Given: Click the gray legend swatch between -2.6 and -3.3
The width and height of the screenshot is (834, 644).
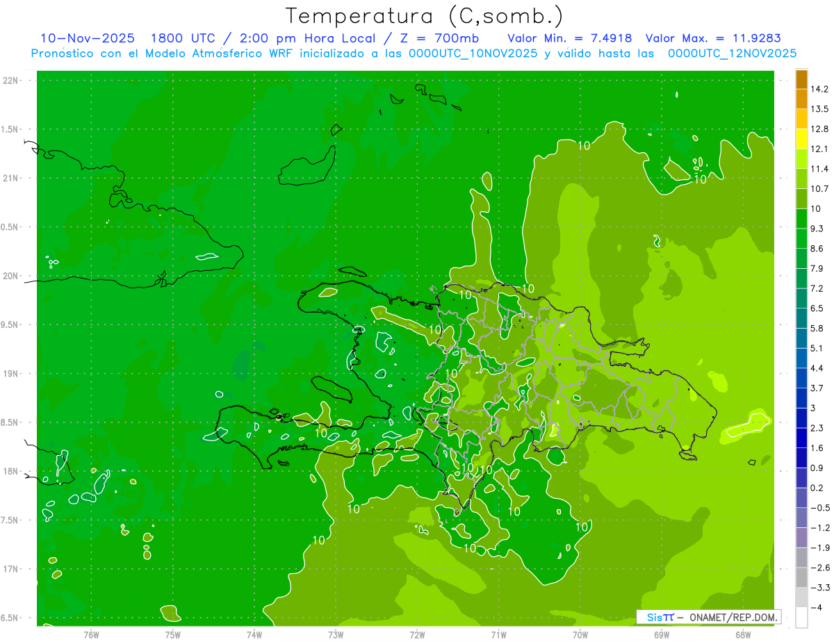Looking at the screenshot, I should click(801, 577).
